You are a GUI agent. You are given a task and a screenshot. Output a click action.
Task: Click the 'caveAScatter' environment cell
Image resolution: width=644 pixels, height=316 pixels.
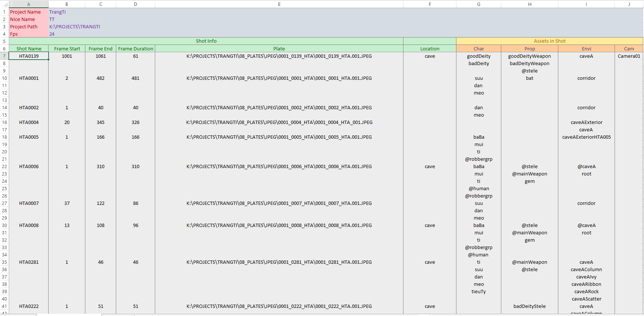(586, 299)
